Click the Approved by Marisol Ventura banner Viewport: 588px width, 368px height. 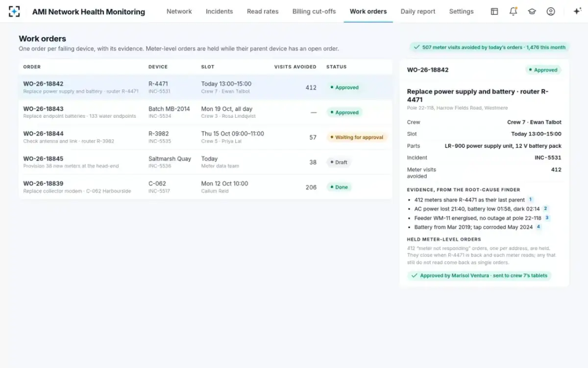pos(479,276)
